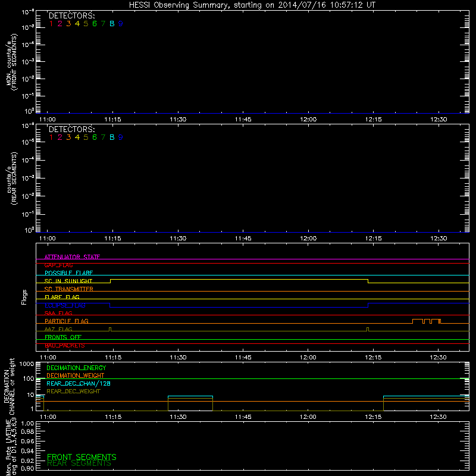Select detector 9 in the rear segments legend
This screenshot has height=476, width=476.
pyautogui.click(x=121, y=137)
